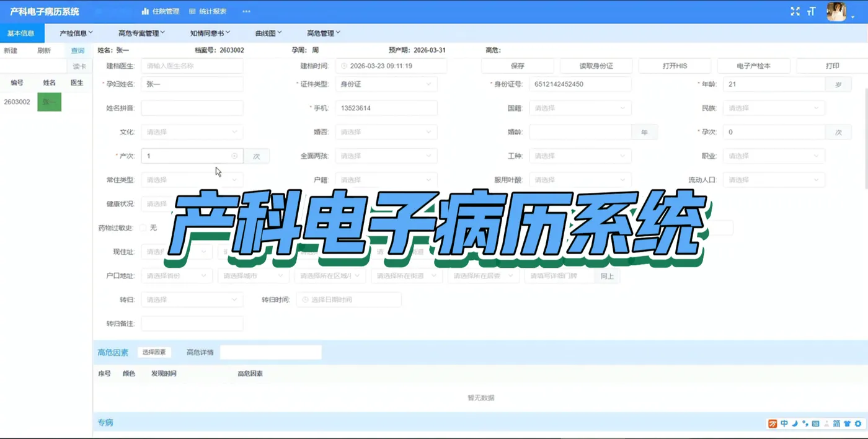Toggle IME punctuation mode icon
Image resolution: width=868 pixels, height=439 pixels.
click(x=805, y=423)
